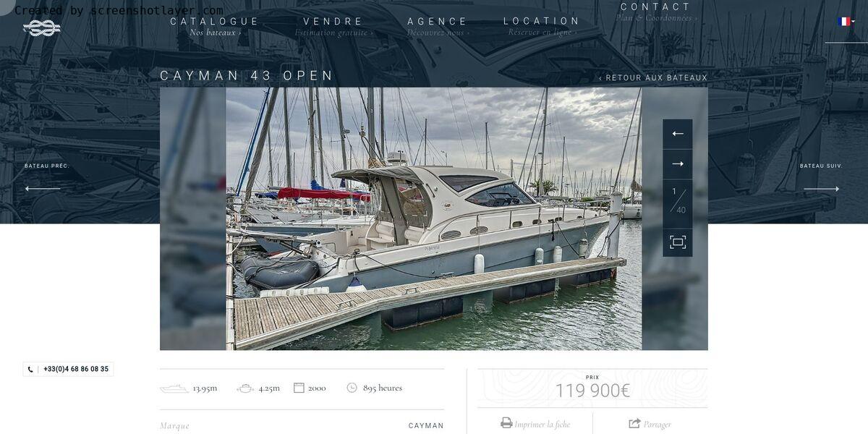Call phone number +33(0)4 68 86 08 35
Image resolution: width=868 pixels, height=434 pixels.
click(76, 370)
